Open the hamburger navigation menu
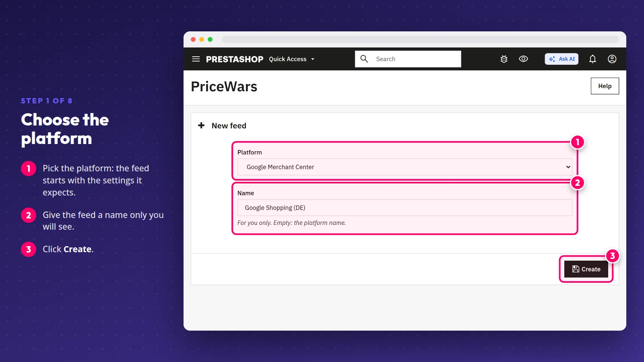Viewport: 644px width, 362px height. click(196, 59)
